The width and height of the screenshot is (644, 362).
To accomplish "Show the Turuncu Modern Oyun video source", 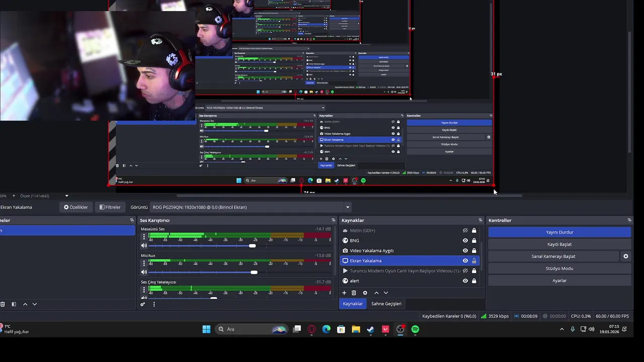I will (465, 270).
